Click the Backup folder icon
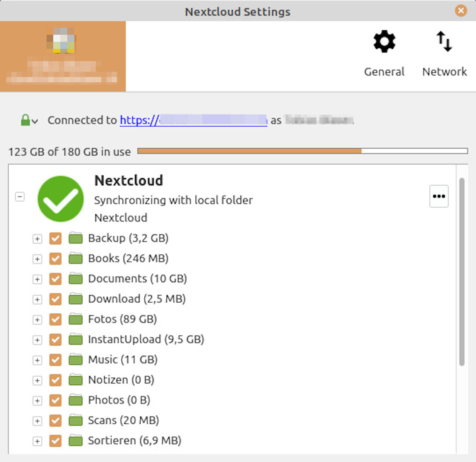The width and height of the screenshot is (476, 462). tap(76, 238)
